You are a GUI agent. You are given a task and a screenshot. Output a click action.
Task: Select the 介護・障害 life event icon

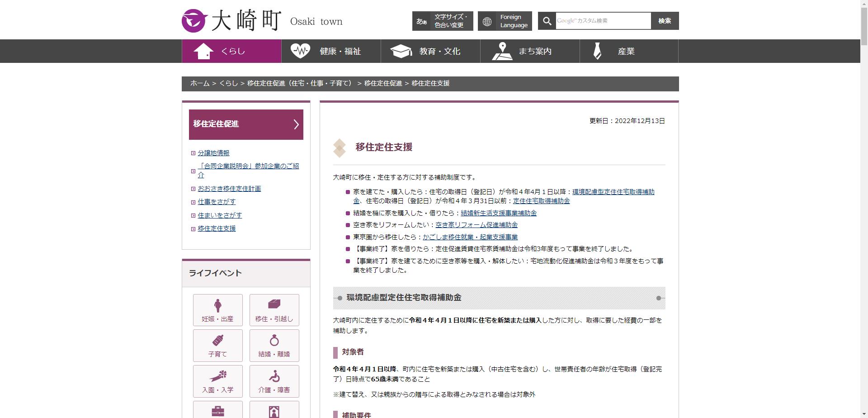tap(274, 381)
